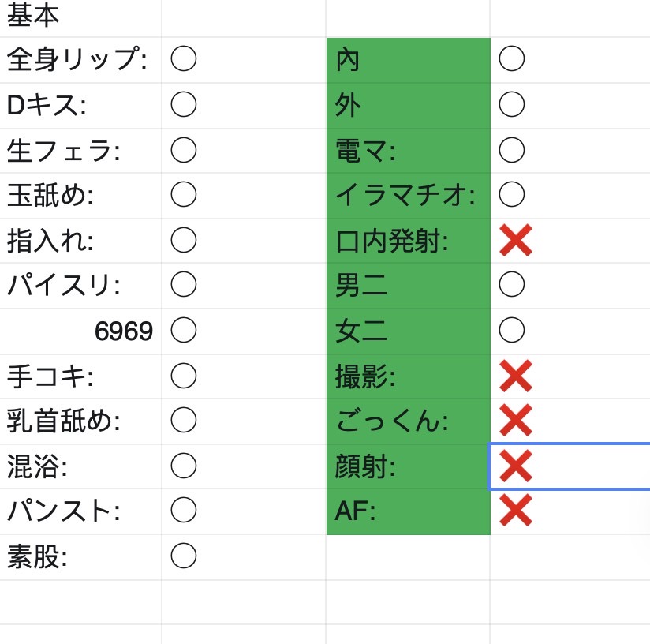Click the green AF: label cell
The width and height of the screenshot is (650, 644).
(409, 511)
